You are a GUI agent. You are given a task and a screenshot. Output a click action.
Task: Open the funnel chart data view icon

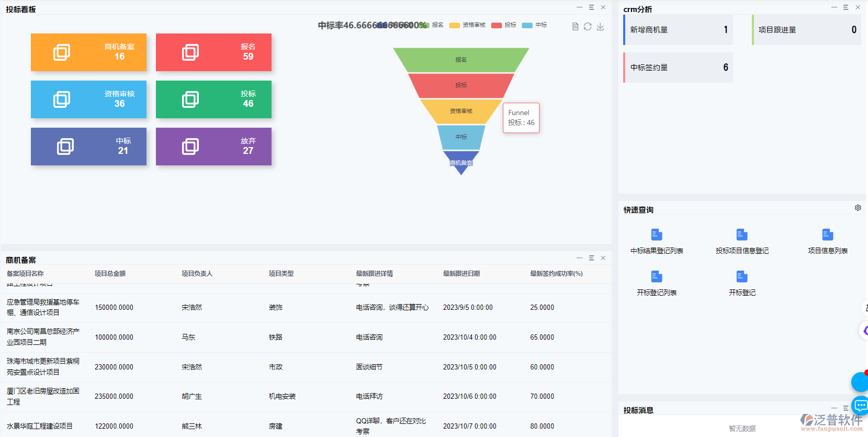[x=575, y=27]
